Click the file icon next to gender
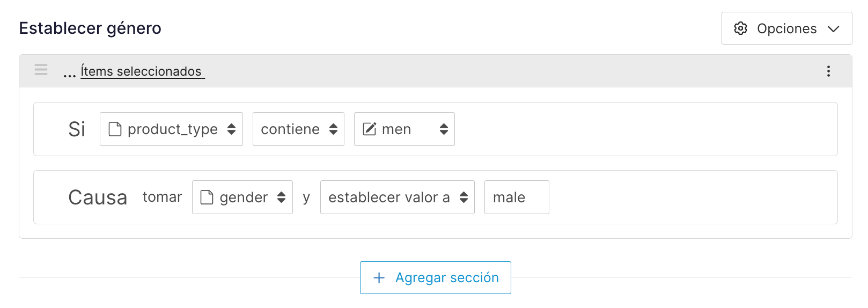 [x=207, y=197]
